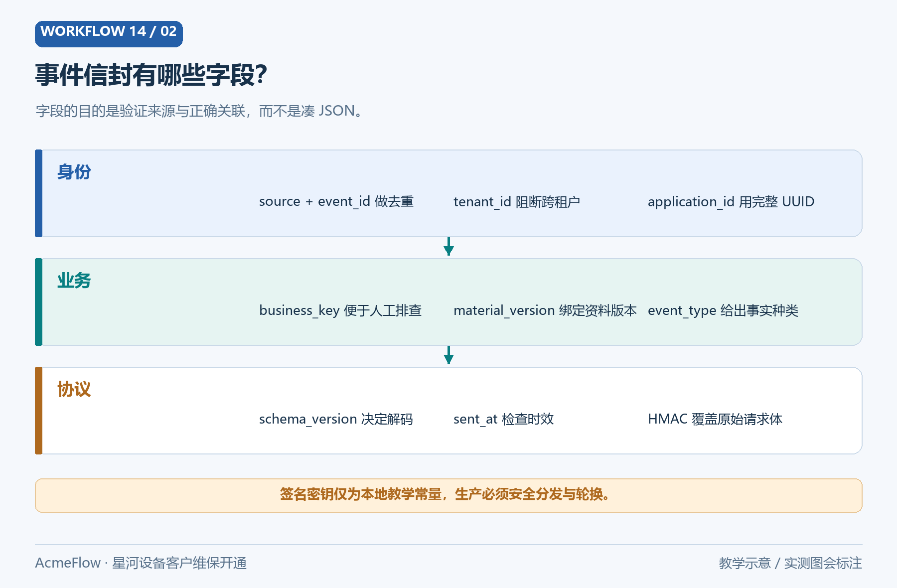This screenshot has height=588, width=897.
Task: Click 'sent_at 检查时效'
Action: click(x=504, y=419)
